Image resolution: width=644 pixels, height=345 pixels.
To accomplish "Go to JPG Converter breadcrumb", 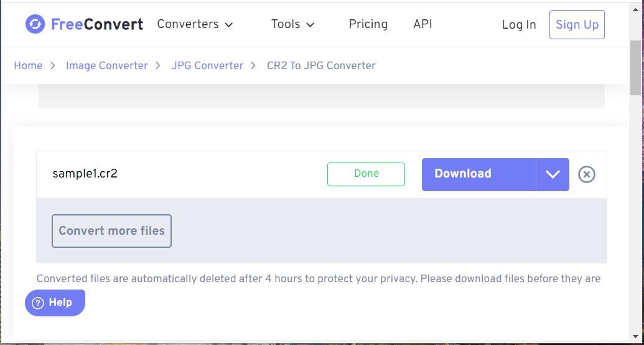I will pos(207,66).
